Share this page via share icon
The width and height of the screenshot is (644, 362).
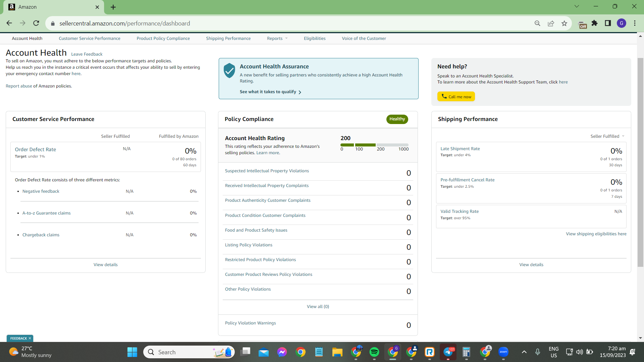(x=551, y=23)
